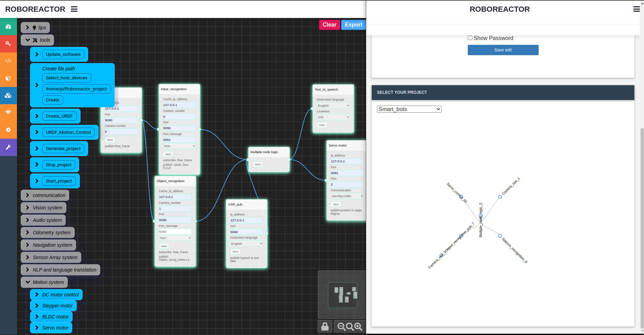Expand the communication category
Viewport: 644px width, 335px height.
[x=45, y=195]
